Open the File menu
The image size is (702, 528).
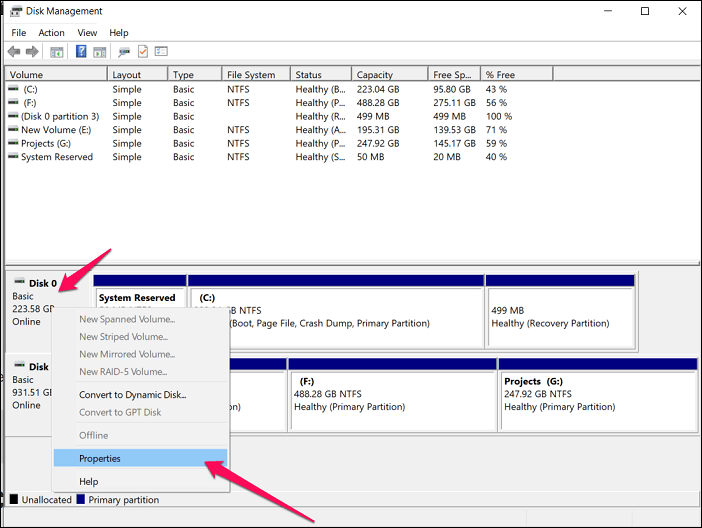pos(19,33)
